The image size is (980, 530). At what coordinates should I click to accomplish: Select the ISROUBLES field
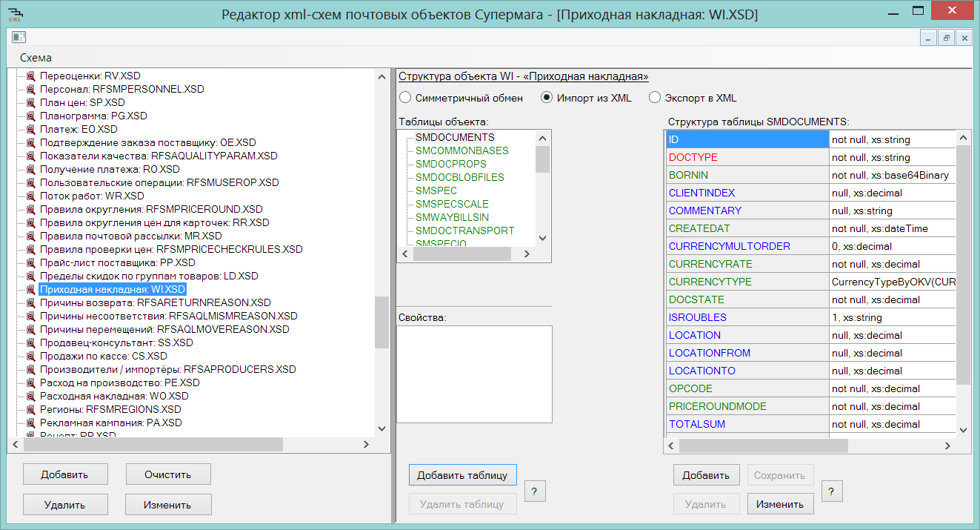[x=747, y=317]
